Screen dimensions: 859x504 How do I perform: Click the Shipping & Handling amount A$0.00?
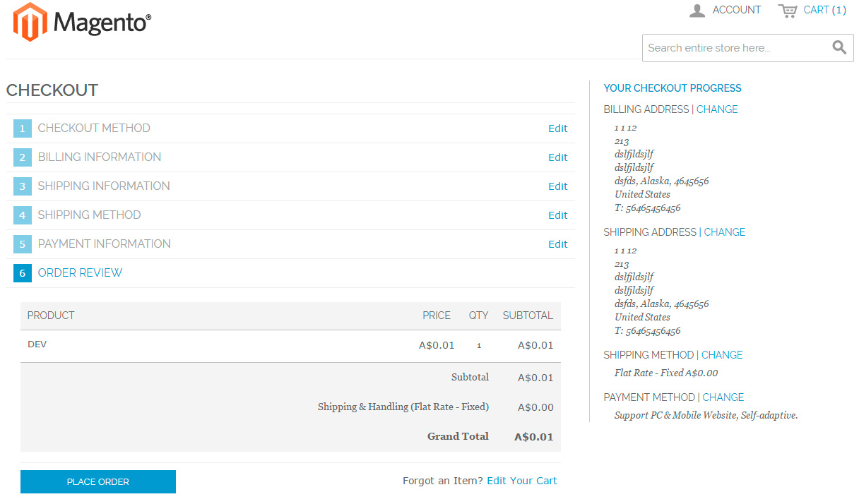coord(535,407)
